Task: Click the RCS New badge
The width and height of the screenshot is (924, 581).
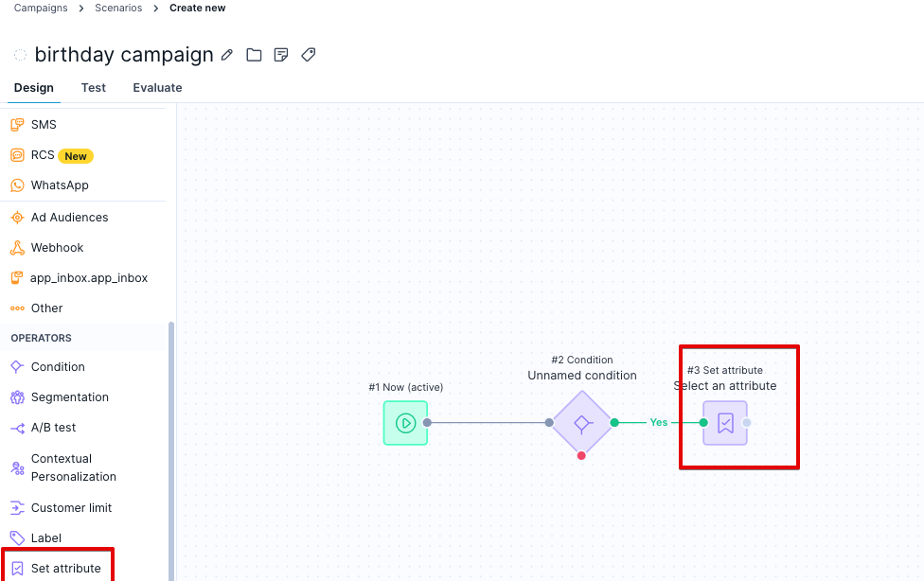Action: click(x=76, y=156)
